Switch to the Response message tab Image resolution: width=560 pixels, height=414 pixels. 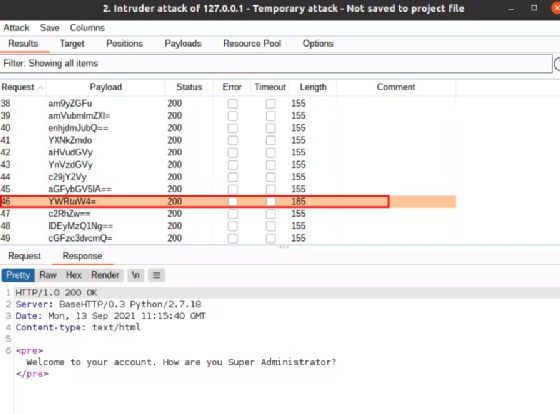click(82, 256)
